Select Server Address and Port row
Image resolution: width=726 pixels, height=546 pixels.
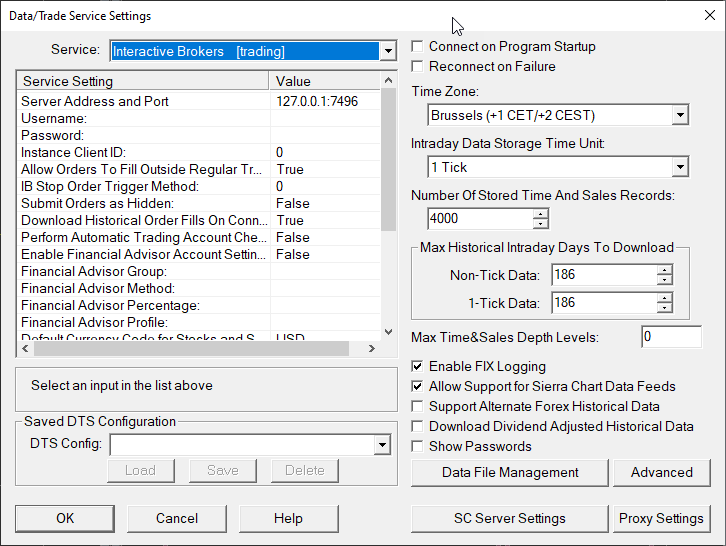pyautogui.click(x=199, y=101)
